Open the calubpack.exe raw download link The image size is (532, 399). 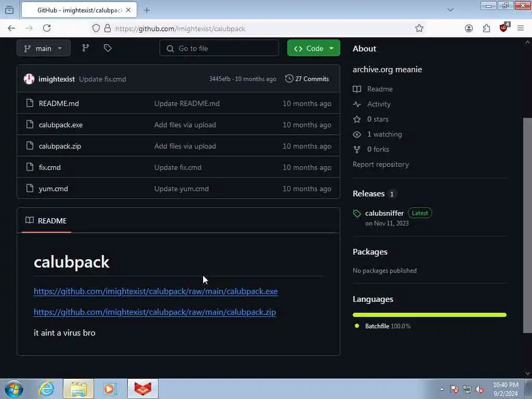(156, 291)
